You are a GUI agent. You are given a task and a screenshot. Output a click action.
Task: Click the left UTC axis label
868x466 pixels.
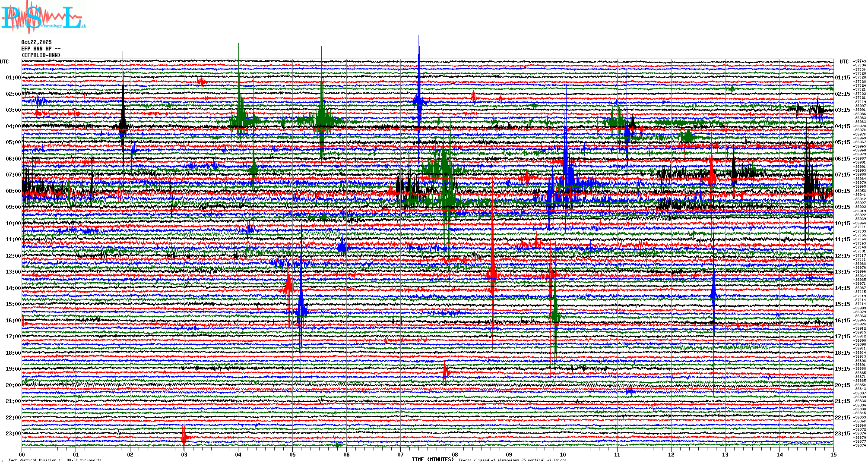pos(4,62)
